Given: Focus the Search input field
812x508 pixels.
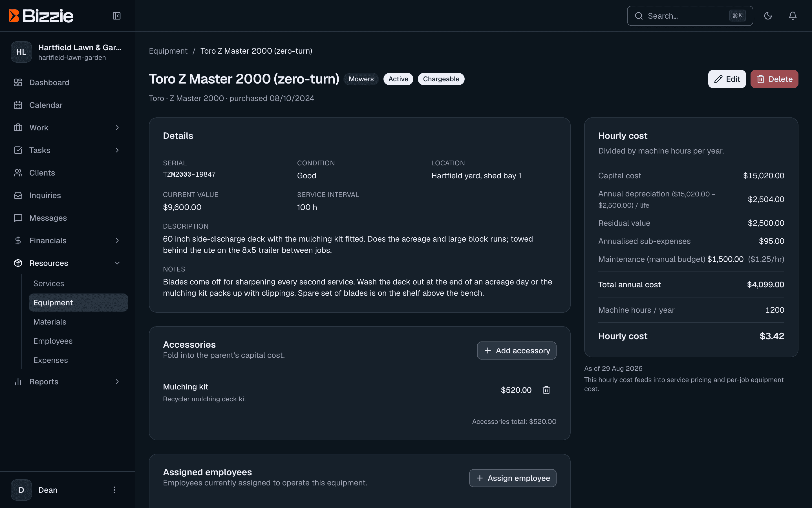Looking at the screenshot, I should click(690, 16).
